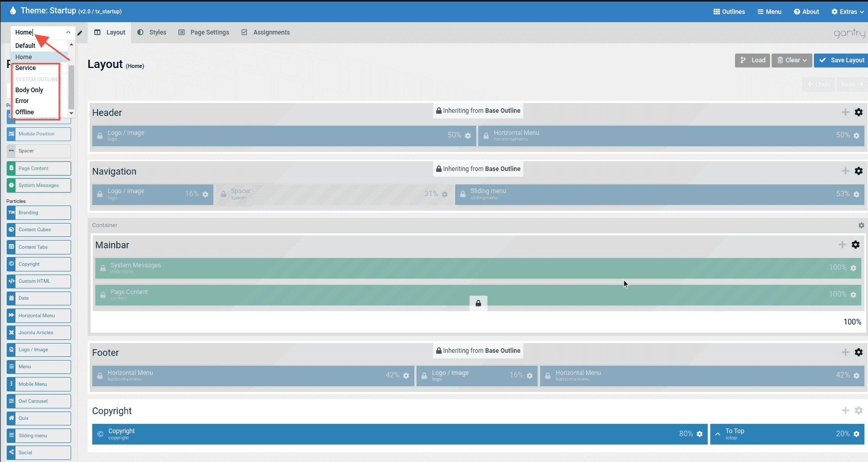This screenshot has height=462, width=868.
Task: Click plus icon in Navigation section
Action: click(845, 171)
